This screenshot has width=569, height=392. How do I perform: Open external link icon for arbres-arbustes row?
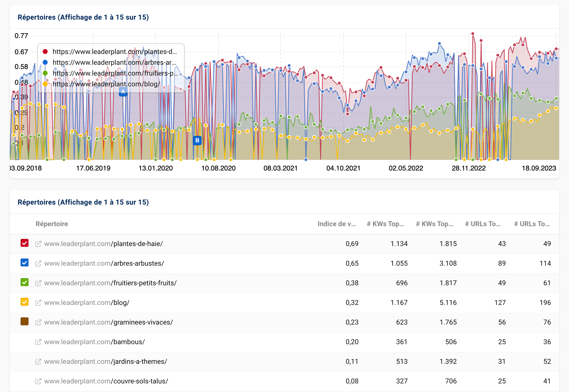click(x=38, y=263)
